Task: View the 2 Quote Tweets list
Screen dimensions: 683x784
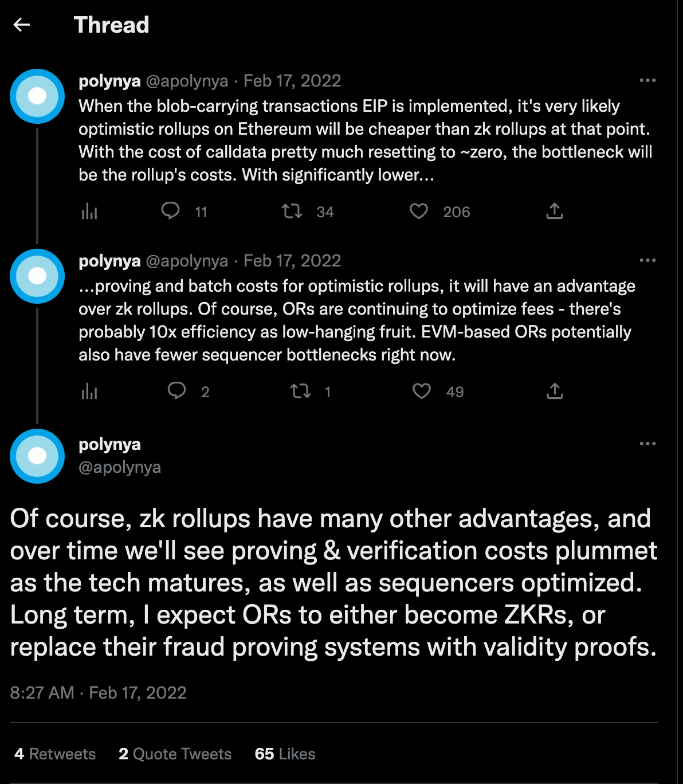Action: (x=175, y=754)
